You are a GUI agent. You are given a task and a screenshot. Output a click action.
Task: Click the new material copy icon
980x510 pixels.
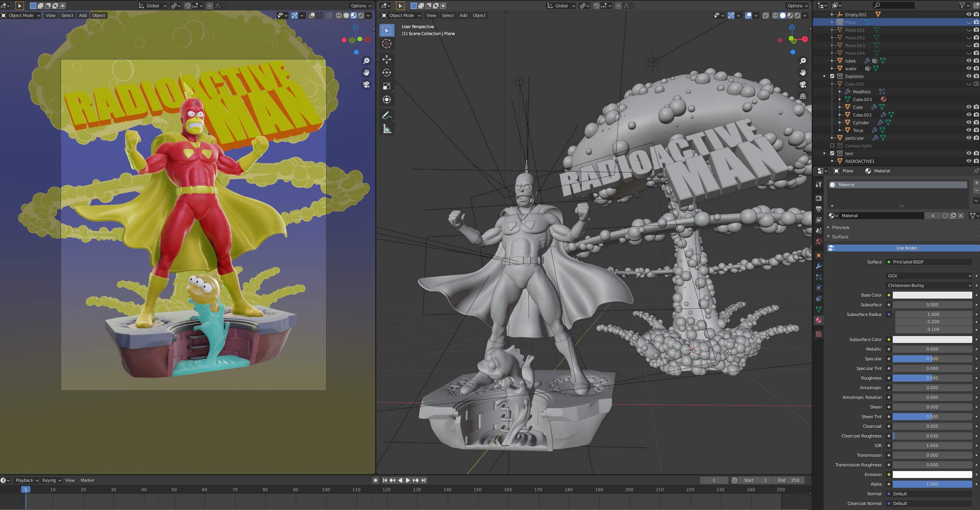(x=953, y=216)
